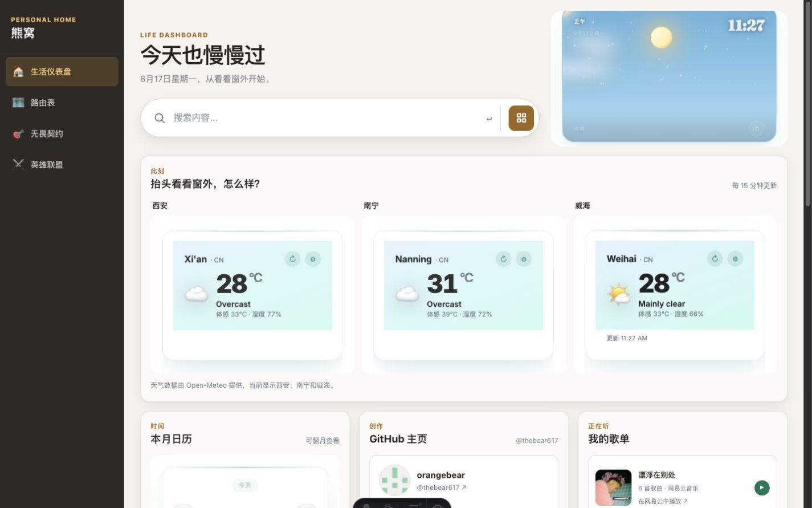Click the 28°C temperature for Xi'an
The width and height of the screenshot is (812, 508).
(239, 283)
